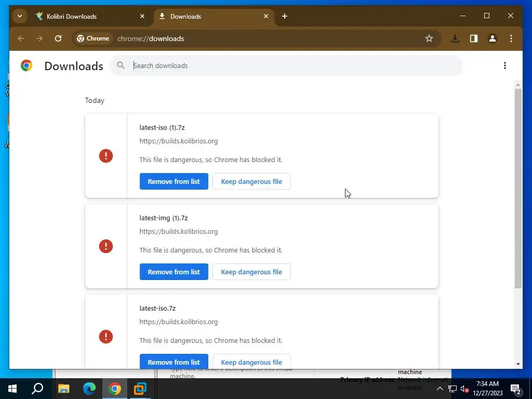Close the Downloads tab
Screen dimensions: 532x399
click(266, 16)
